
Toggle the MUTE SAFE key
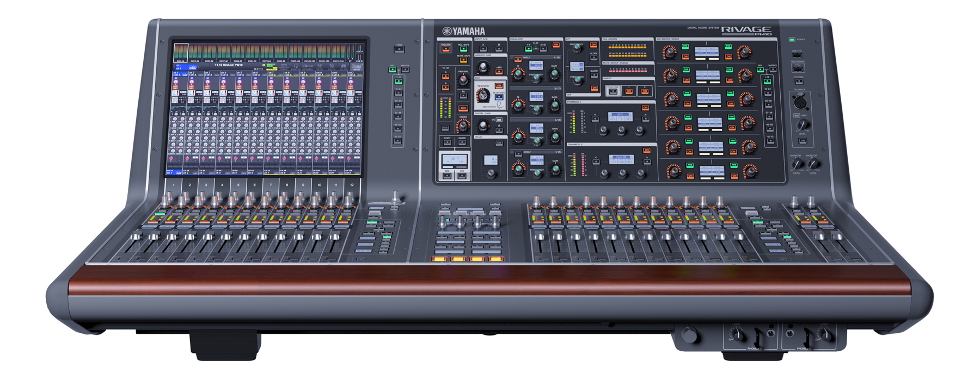coord(463,60)
